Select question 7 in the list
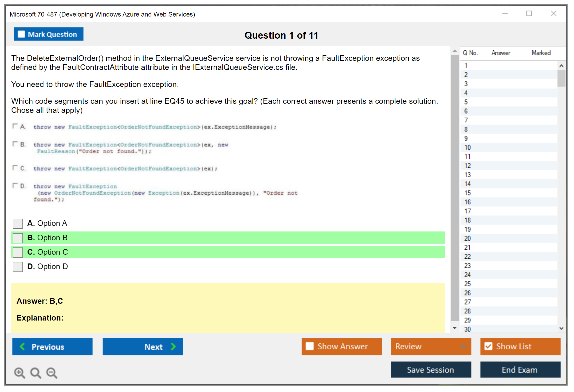574x392 pixels. pos(466,120)
